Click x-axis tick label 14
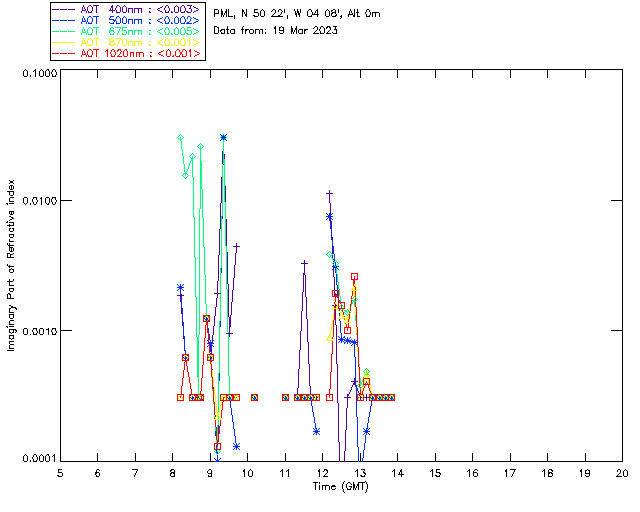 (x=398, y=473)
